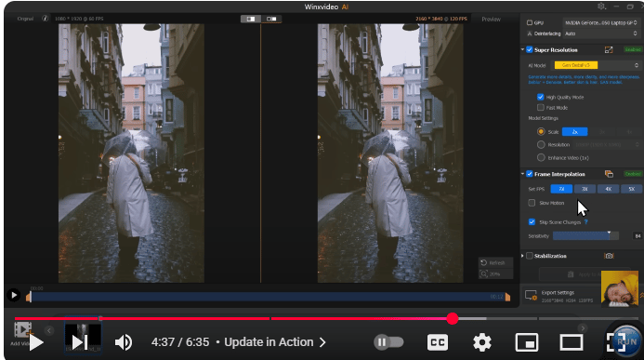The image size is (644, 360).
Task: Click the 20% zoom magnifier
Action: 484,274
